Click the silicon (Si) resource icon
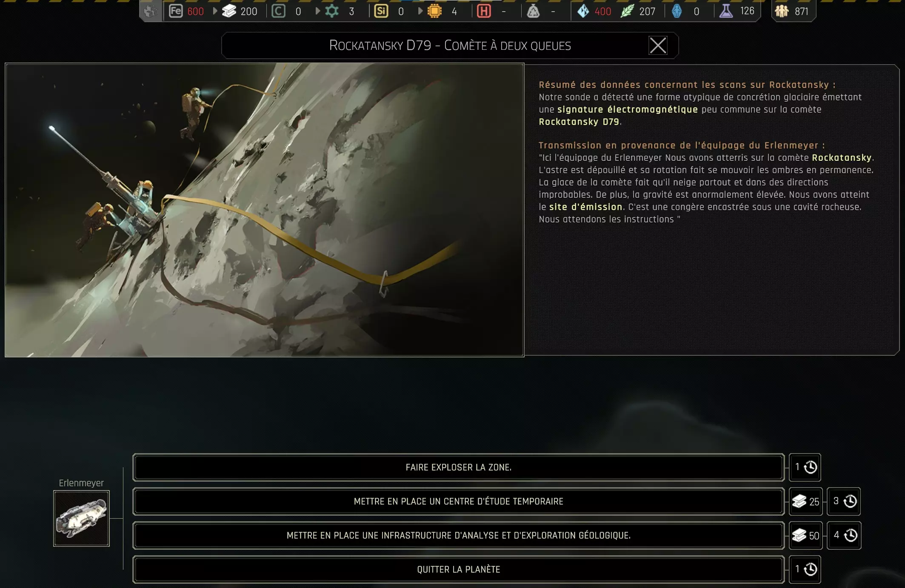Image resolution: width=905 pixels, height=588 pixels. click(x=381, y=11)
